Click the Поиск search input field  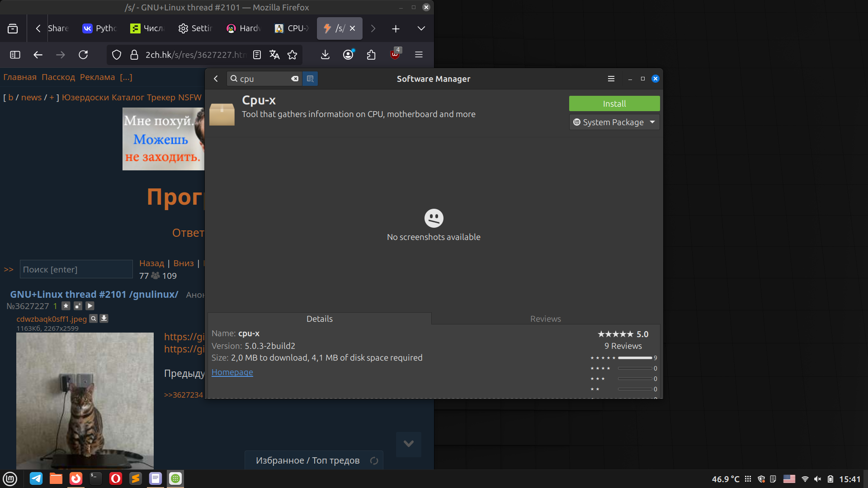click(x=76, y=269)
